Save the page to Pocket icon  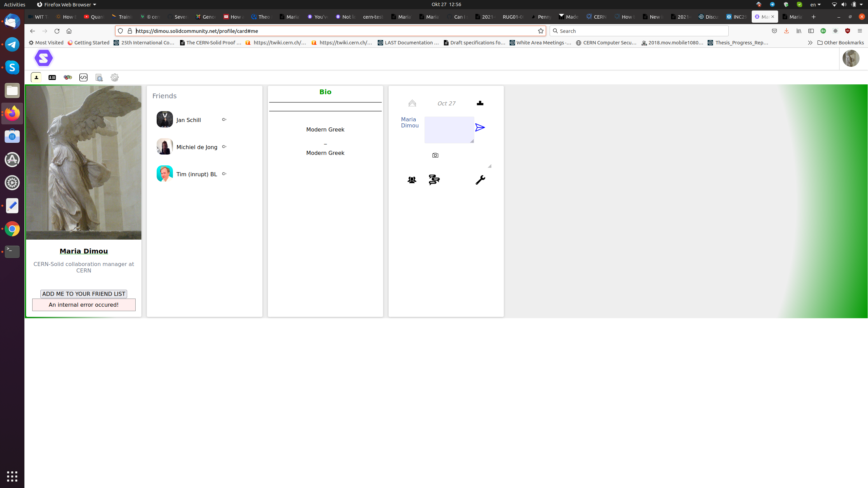(774, 31)
